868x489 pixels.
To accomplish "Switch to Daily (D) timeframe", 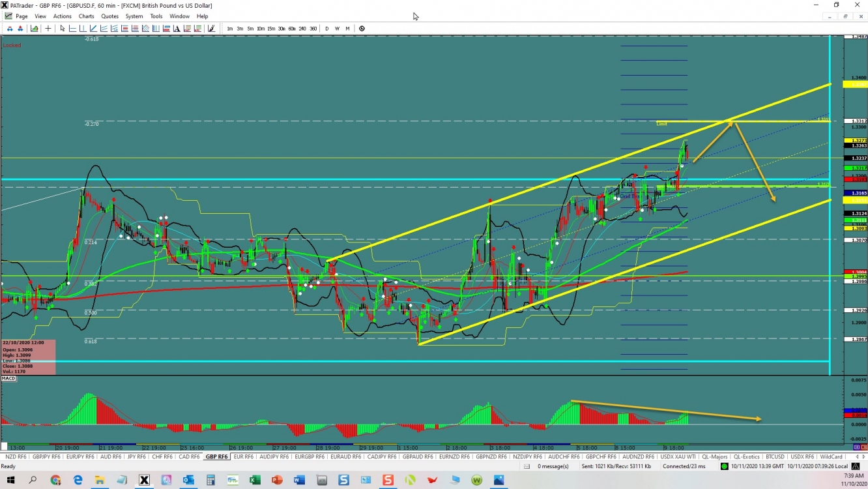I will tap(327, 29).
